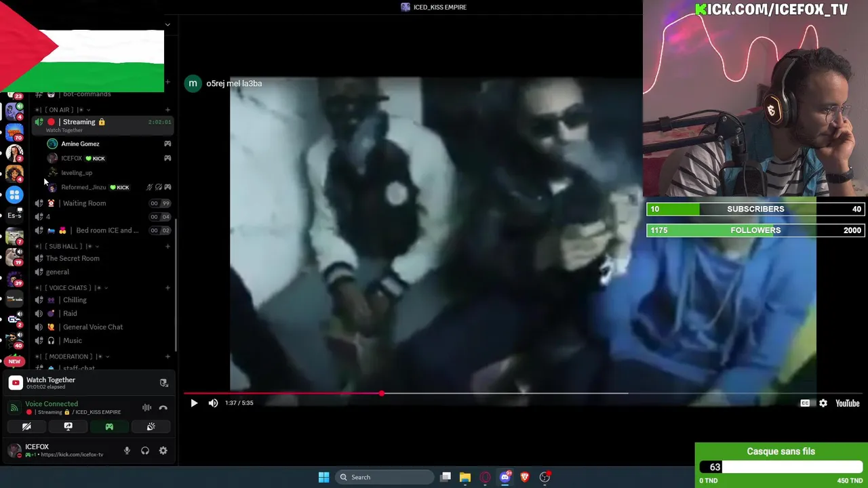The width and height of the screenshot is (868, 488).
Task: Collapse the VOICE CHATS category
Action: pos(73,287)
